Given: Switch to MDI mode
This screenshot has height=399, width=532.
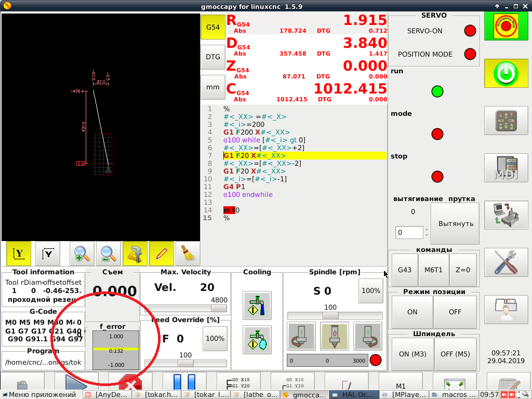Looking at the screenshot, I should (506, 168).
